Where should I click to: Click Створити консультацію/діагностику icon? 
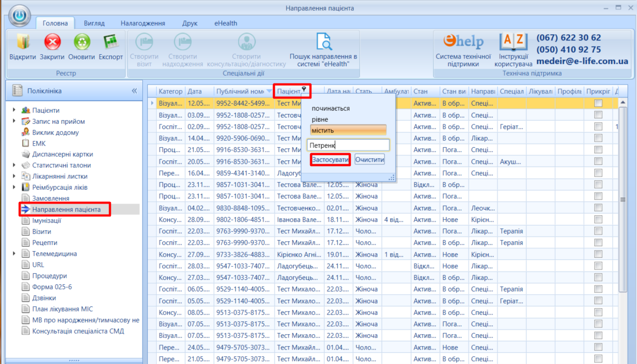click(246, 50)
